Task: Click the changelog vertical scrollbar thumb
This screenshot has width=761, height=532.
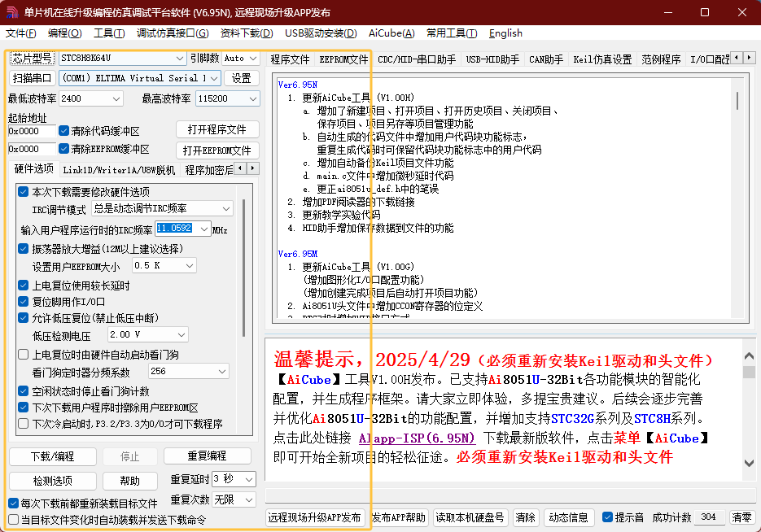Action: click(737, 100)
